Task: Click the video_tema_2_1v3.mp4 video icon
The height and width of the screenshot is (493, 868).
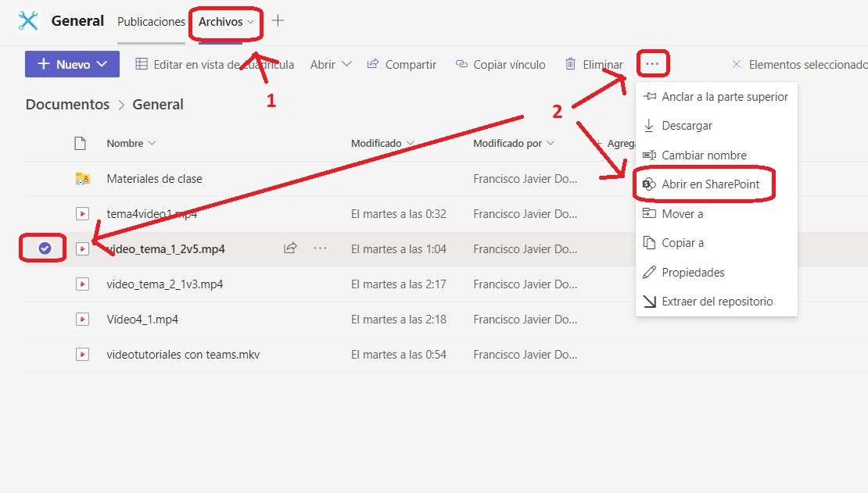Action: coord(82,284)
